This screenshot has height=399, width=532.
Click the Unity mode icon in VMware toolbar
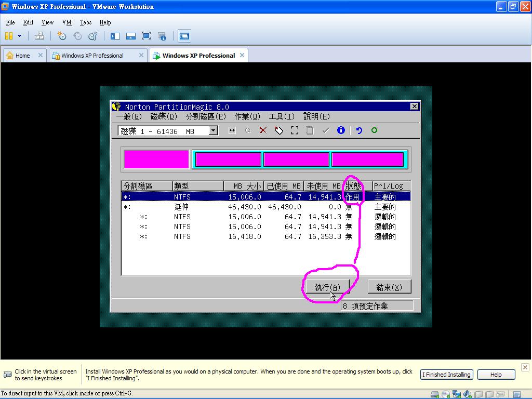162,36
